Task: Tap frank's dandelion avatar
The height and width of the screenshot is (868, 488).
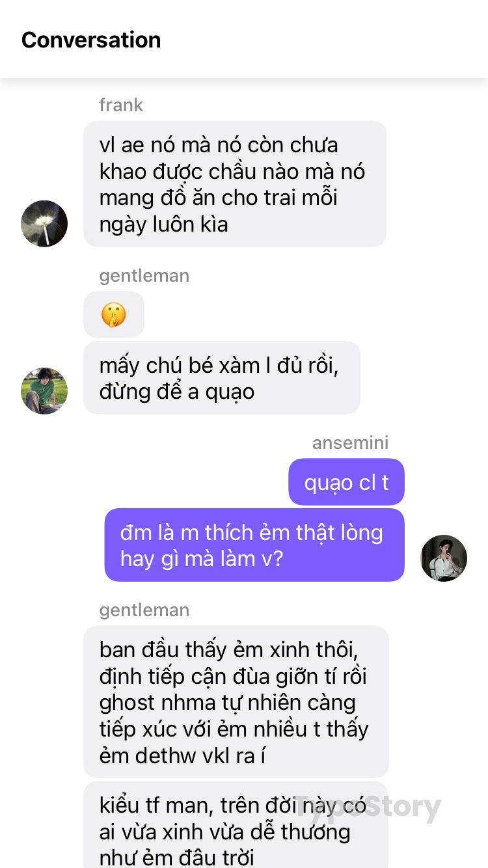Action: 44,223
